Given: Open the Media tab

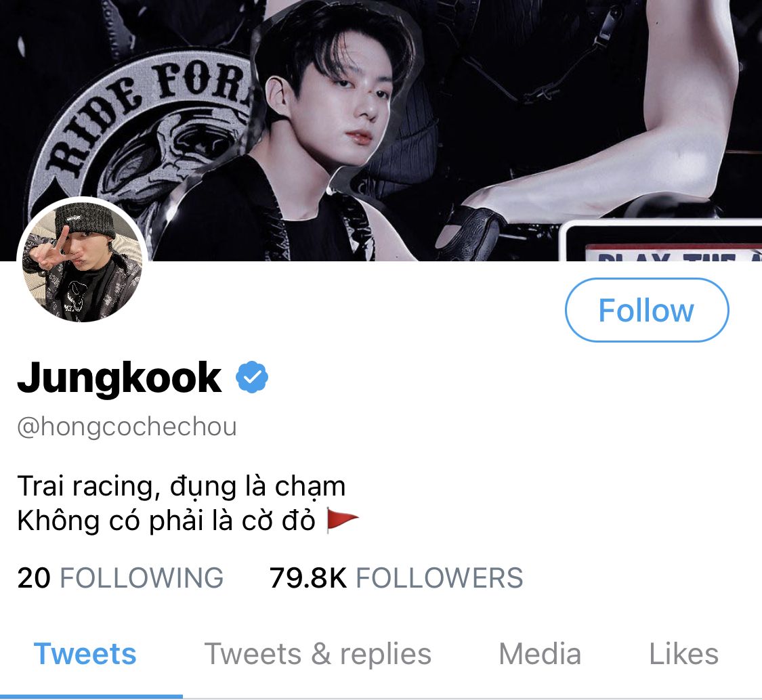Looking at the screenshot, I should tap(540, 654).
